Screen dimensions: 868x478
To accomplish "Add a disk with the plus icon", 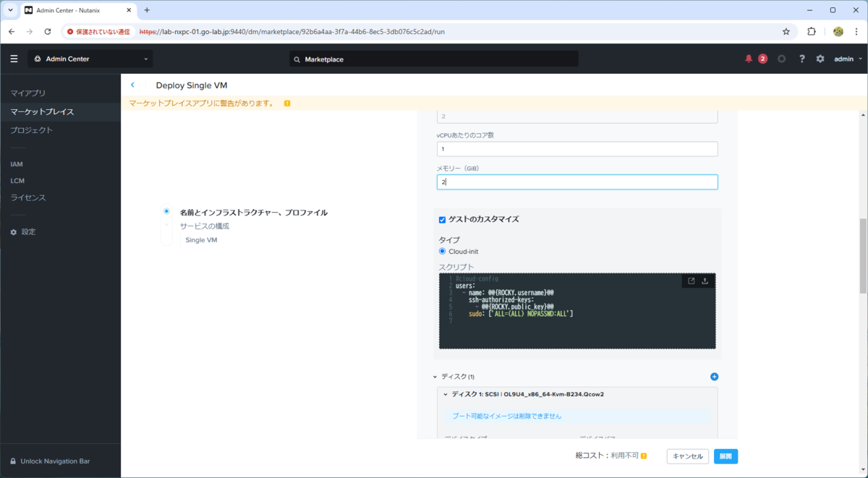I will point(714,377).
